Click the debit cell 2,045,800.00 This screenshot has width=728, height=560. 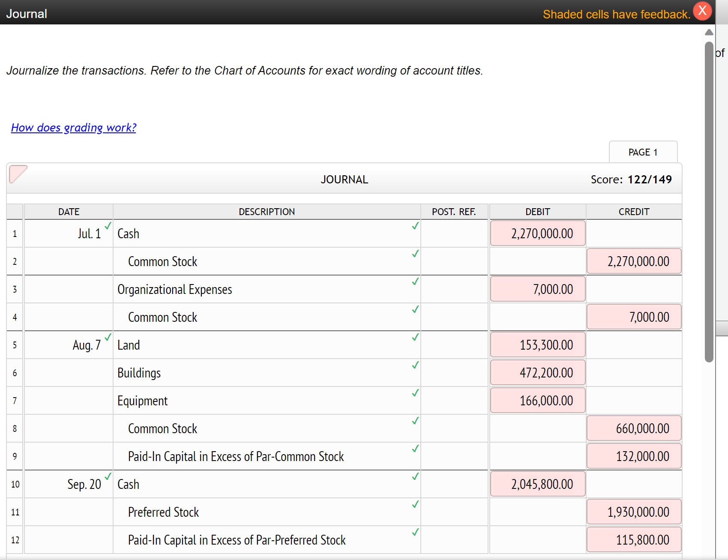pyautogui.click(x=538, y=484)
